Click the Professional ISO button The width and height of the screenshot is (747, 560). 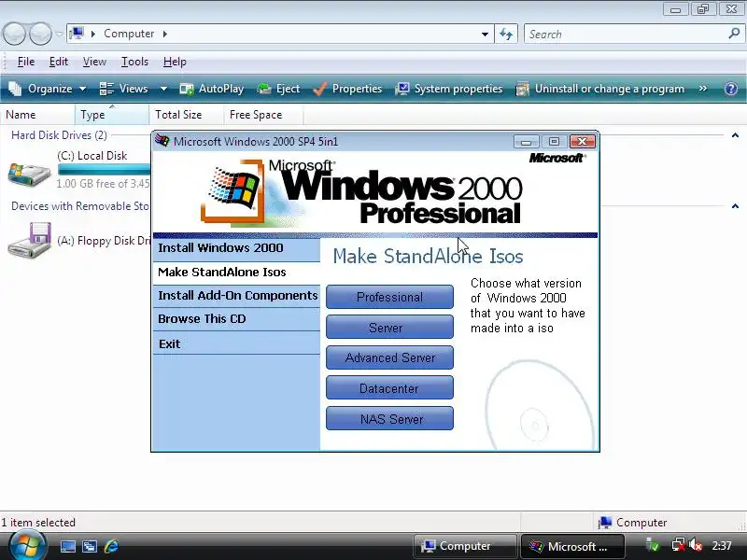pyautogui.click(x=389, y=297)
